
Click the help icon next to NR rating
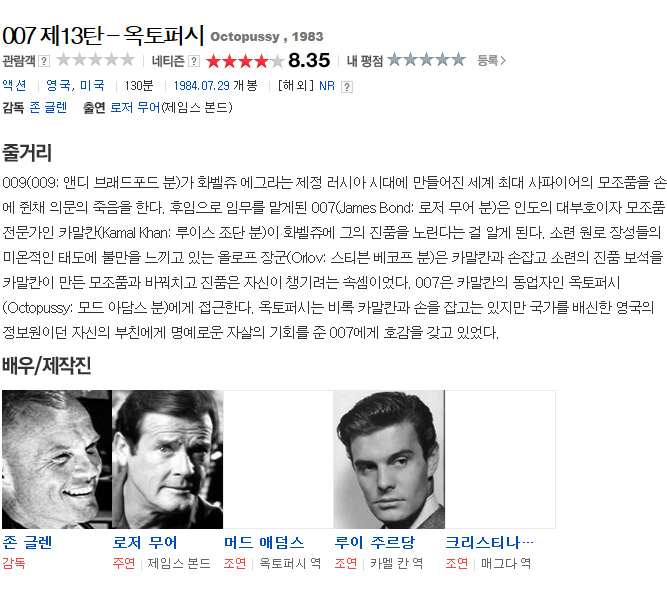click(347, 87)
